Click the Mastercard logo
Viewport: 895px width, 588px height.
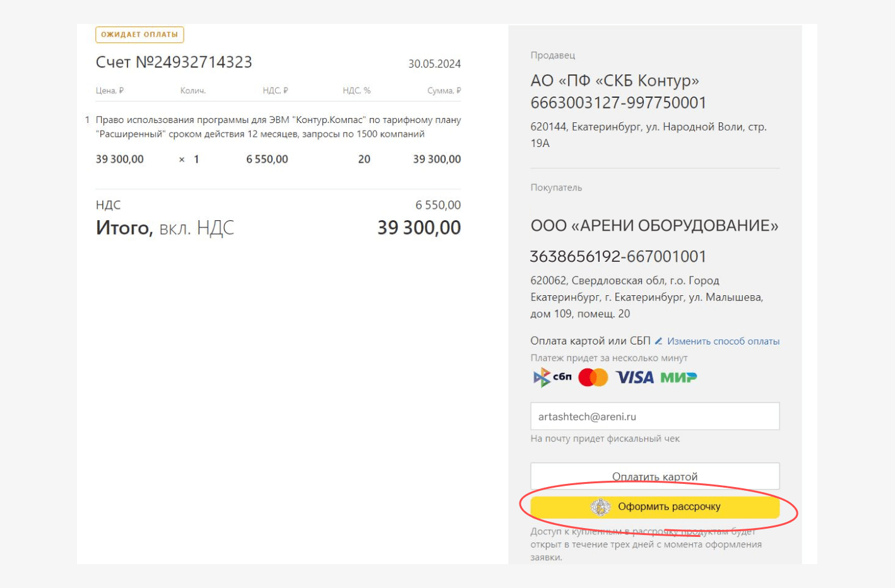[x=593, y=377]
